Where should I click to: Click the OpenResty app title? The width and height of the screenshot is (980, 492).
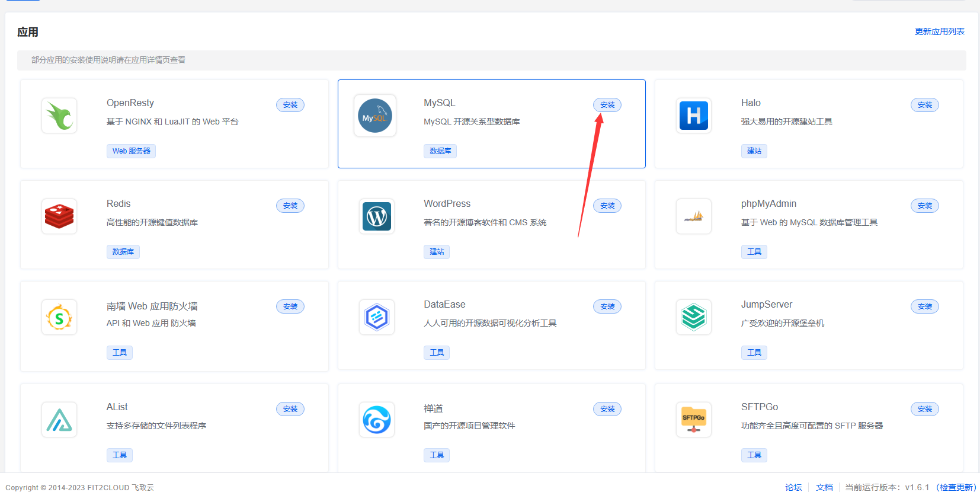pos(130,103)
